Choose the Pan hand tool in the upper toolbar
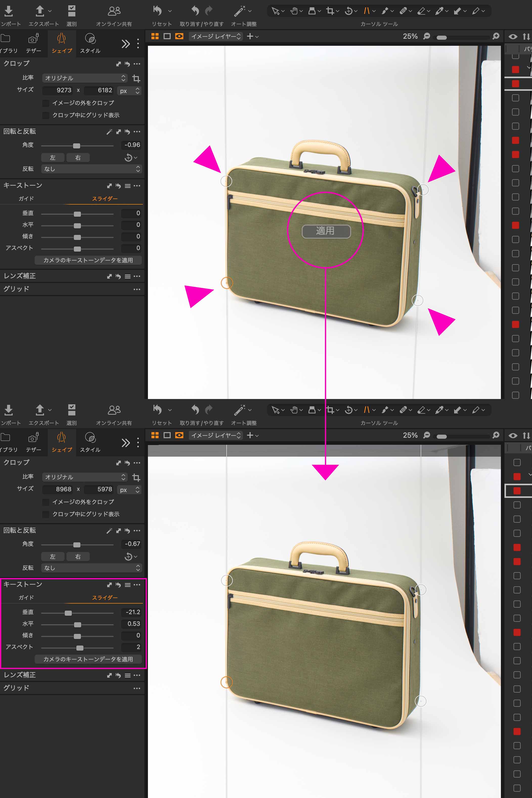This screenshot has width=532, height=798. pos(294,11)
